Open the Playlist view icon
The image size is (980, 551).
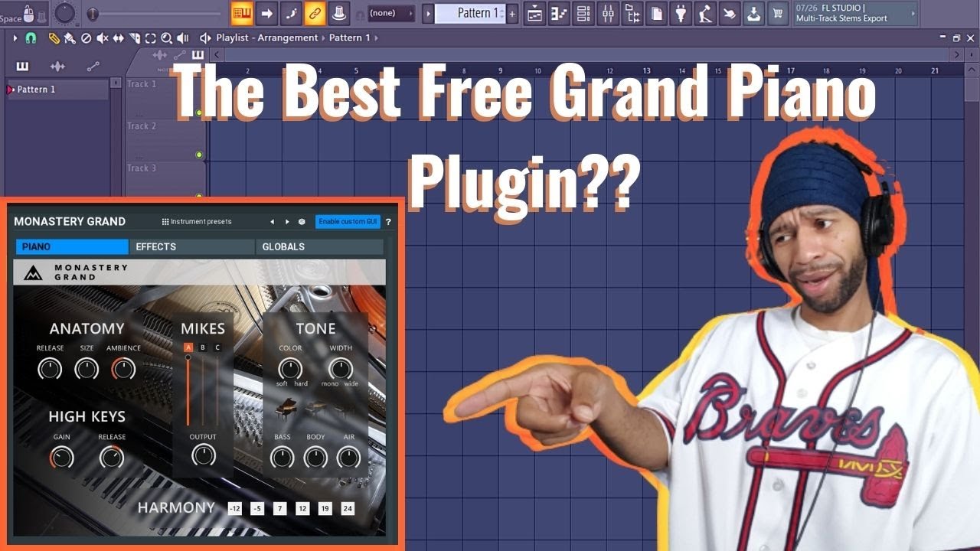click(534, 13)
